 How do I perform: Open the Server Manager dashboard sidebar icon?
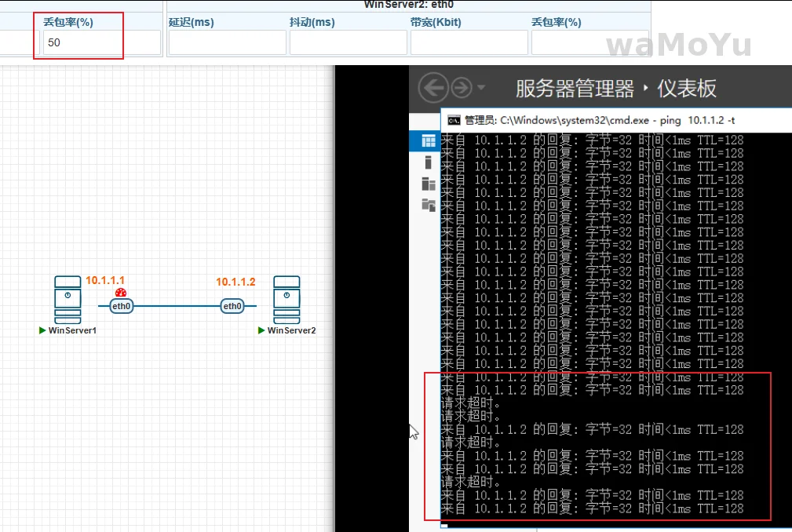429,141
